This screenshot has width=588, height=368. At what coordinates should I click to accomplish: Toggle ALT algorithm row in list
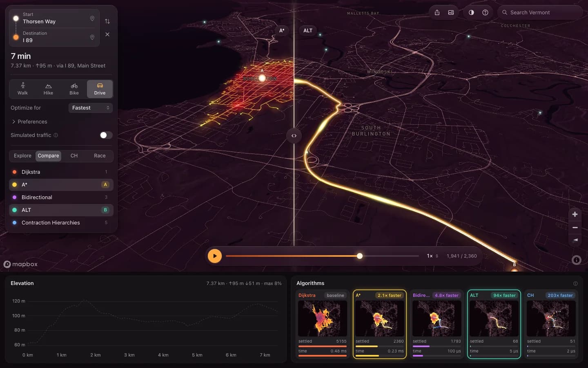(61, 210)
